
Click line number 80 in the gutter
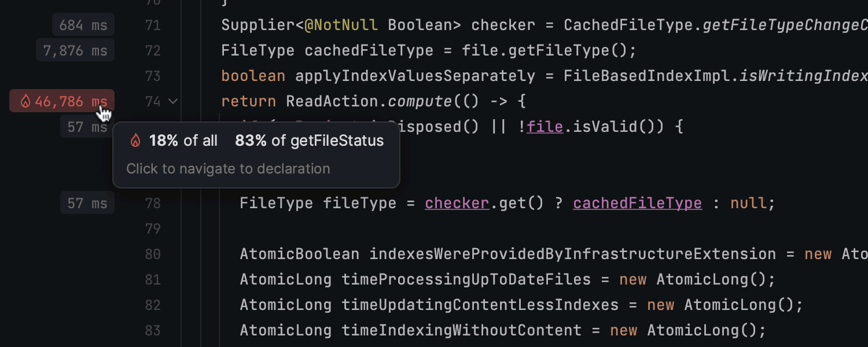pyautogui.click(x=153, y=254)
